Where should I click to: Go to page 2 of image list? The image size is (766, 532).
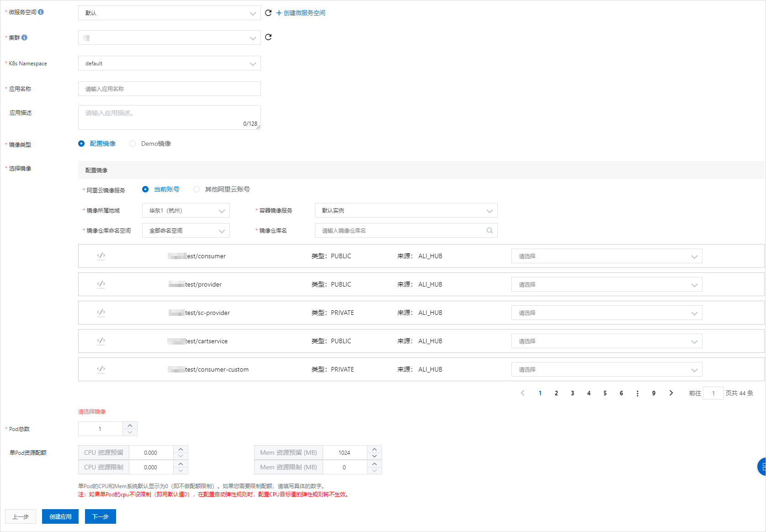coord(556,393)
